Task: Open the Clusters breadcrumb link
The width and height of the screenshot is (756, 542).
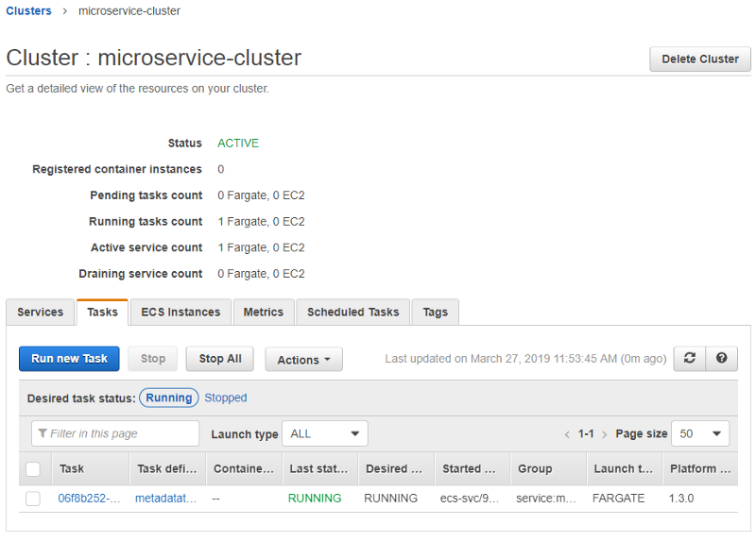Action: 28,10
